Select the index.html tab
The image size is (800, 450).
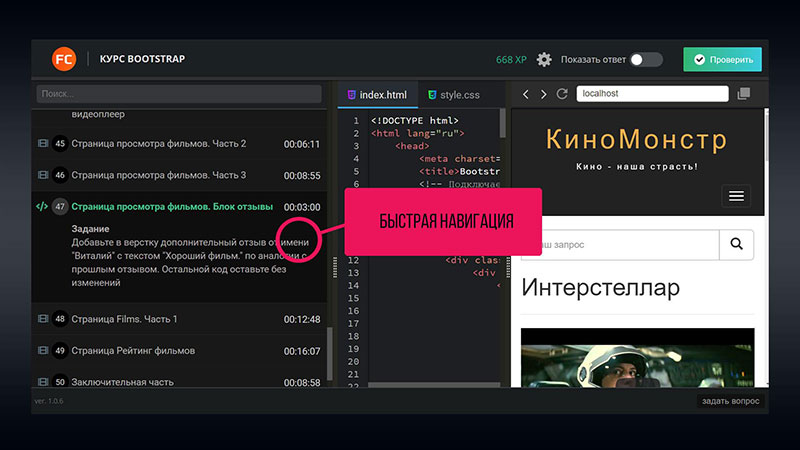[x=376, y=95]
